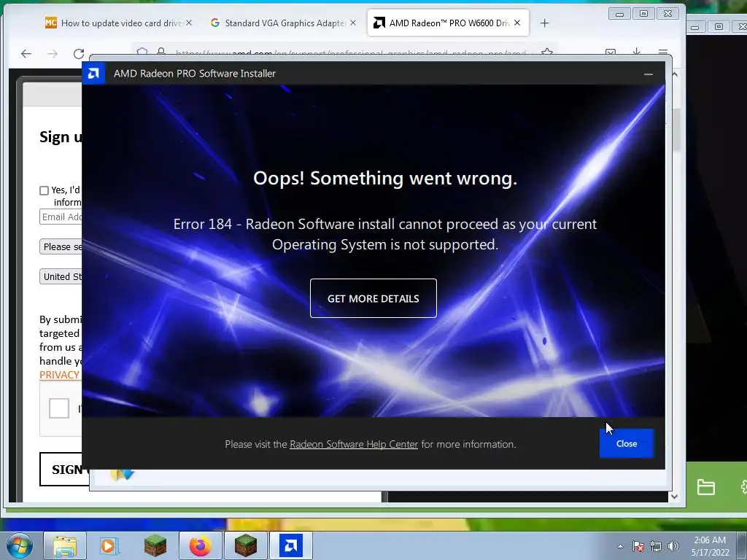
Task: Switch to Firefox on the taskbar
Action: click(x=200, y=545)
